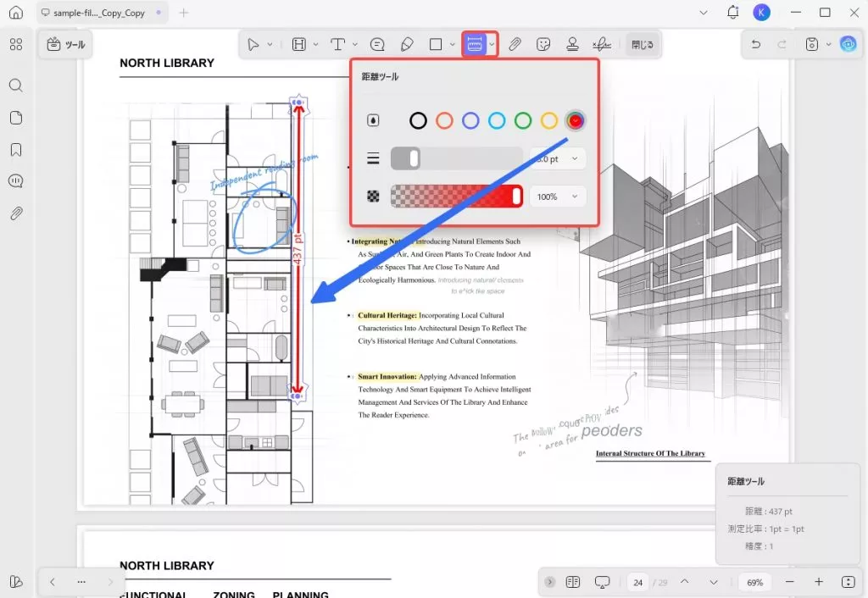Open the K user account avatar

coord(762,12)
